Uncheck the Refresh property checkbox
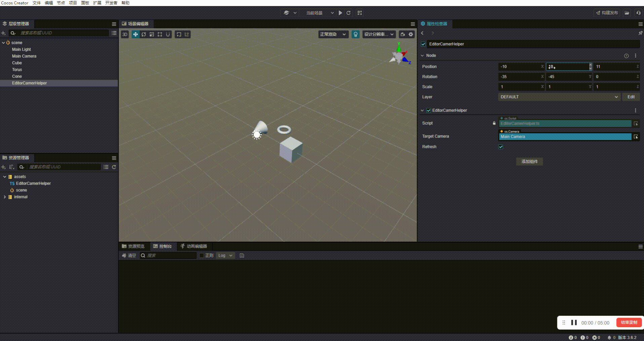Screen dimensions: 644x341 click(x=501, y=147)
